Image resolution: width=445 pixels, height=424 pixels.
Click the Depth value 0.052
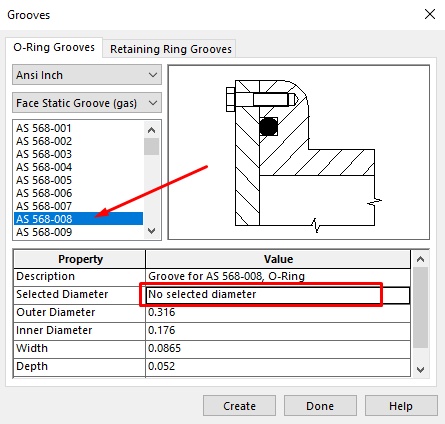pyautogui.click(x=278, y=367)
